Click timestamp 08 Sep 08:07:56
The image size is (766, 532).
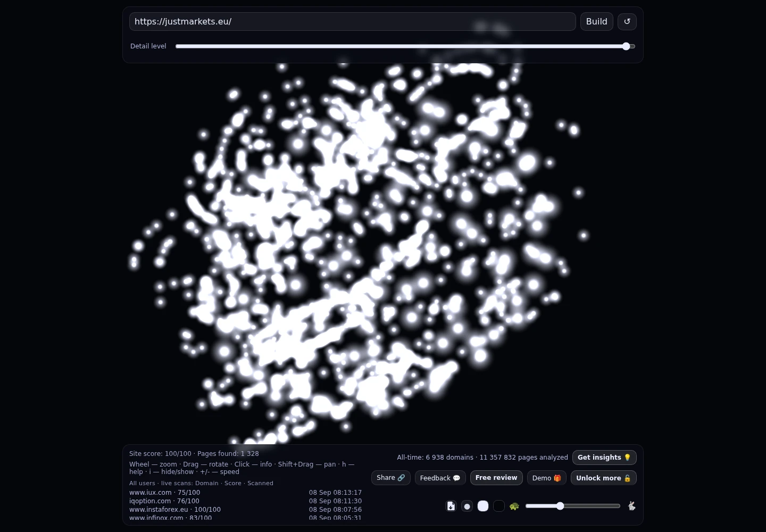(335, 510)
